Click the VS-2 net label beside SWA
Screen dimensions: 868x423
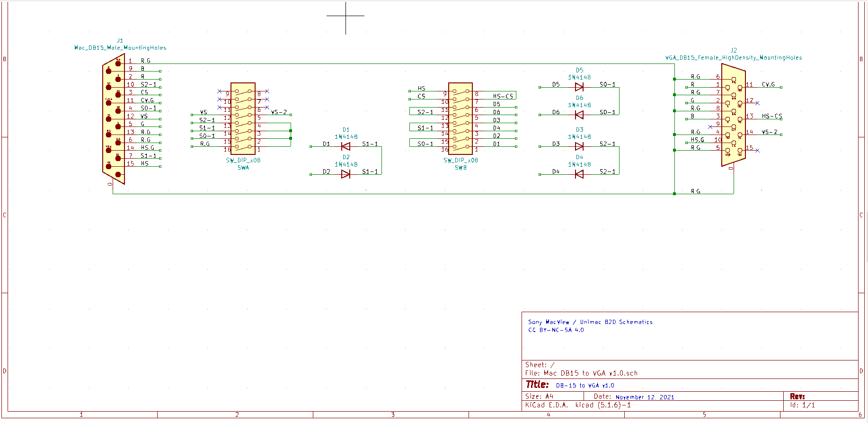[x=279, y=112]
